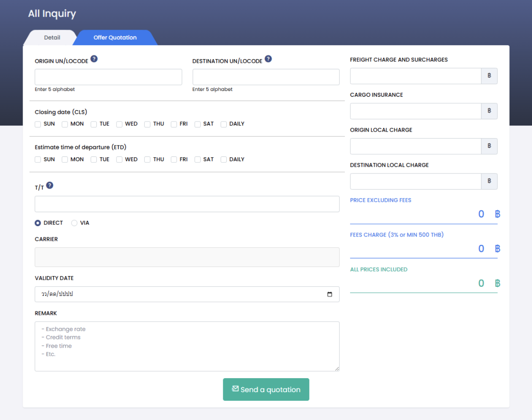Tick FRI under Closing date (CLS)

[174, 124]
